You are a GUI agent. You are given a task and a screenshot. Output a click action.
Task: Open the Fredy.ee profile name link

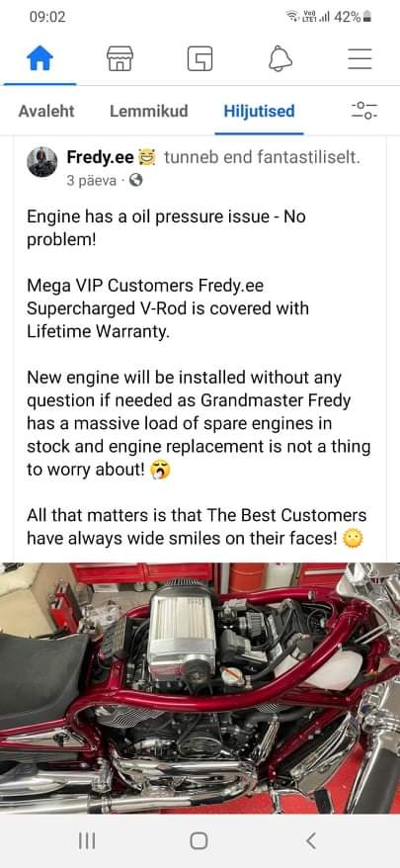click(x=100, y=158)
